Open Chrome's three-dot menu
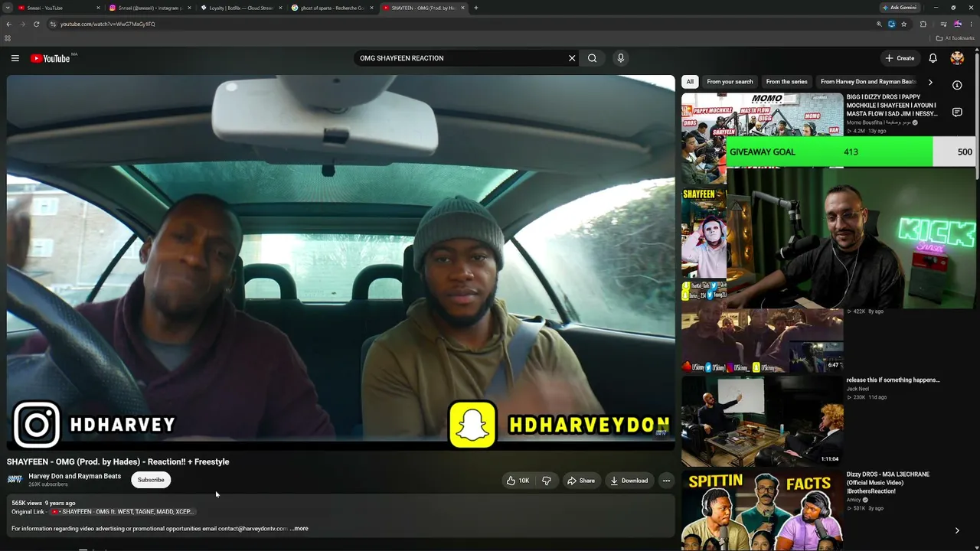This screenshot has height=551, width=980. (971, 24)
